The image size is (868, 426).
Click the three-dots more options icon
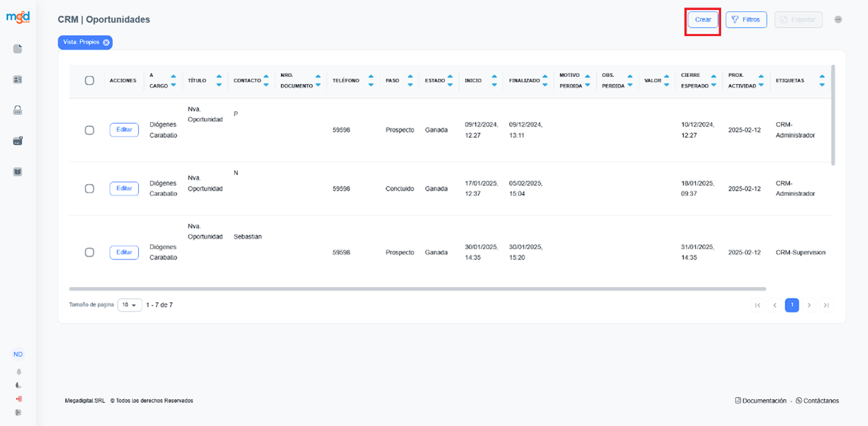coord(838,20)
